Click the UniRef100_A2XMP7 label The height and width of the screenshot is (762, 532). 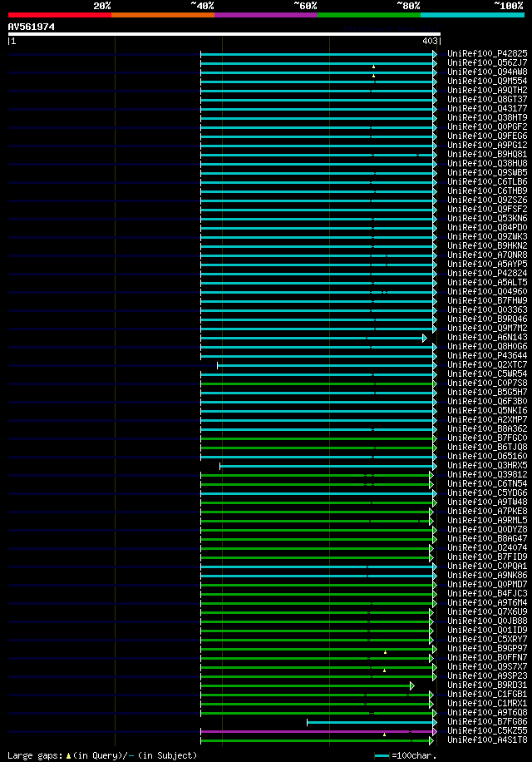point(487,420)
